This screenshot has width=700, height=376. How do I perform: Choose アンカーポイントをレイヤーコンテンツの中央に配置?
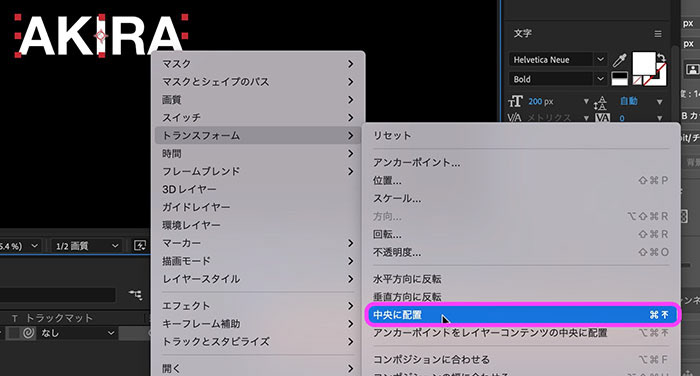(x=521, y=333)
